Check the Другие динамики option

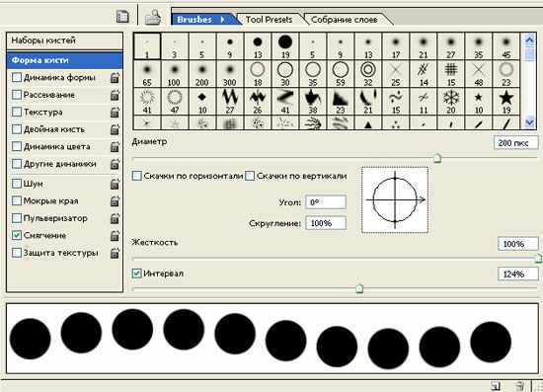tap(16, 164)
